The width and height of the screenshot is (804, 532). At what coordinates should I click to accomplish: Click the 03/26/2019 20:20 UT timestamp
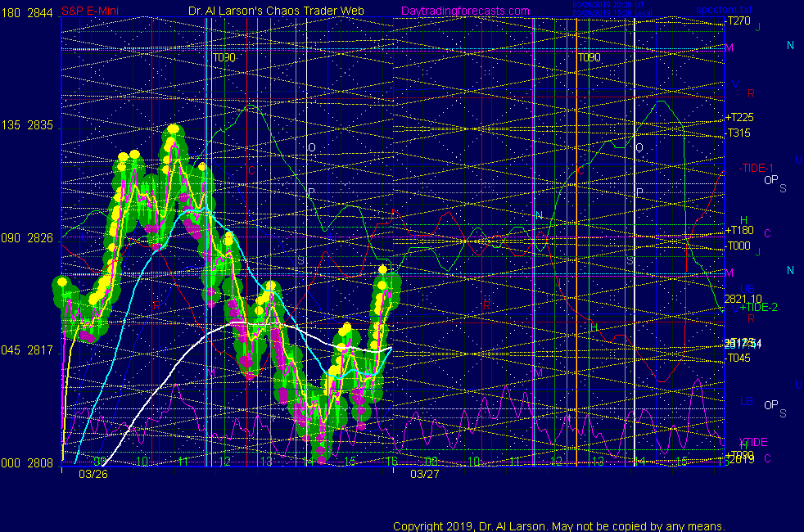click(x=608, y=5)
